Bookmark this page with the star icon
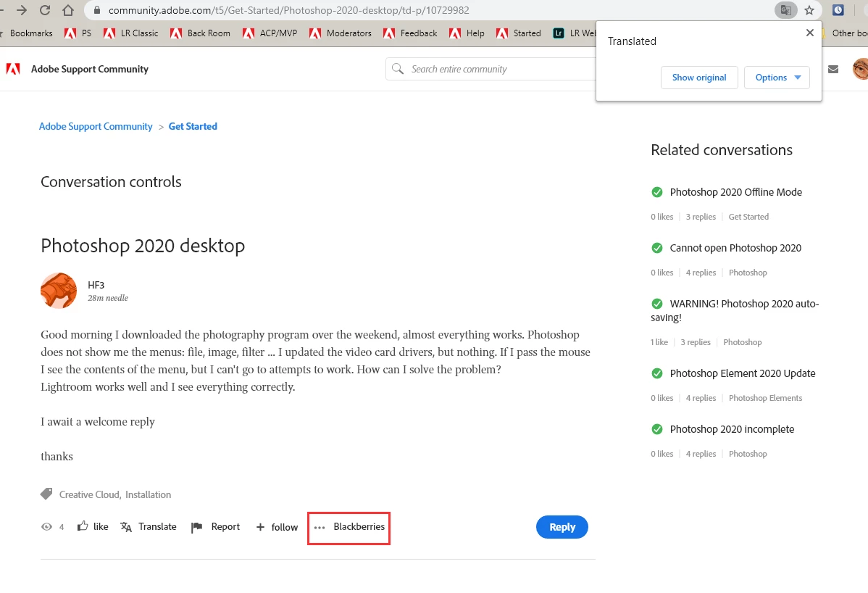Image resolution: width=868 pixels, height=593 pixels. tap(809, 10)
